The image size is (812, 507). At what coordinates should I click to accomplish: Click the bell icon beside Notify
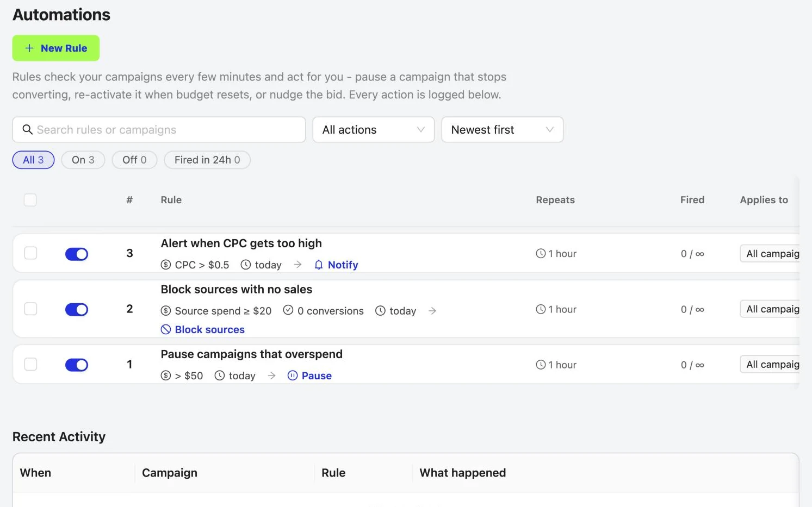[x=319, y=265]
